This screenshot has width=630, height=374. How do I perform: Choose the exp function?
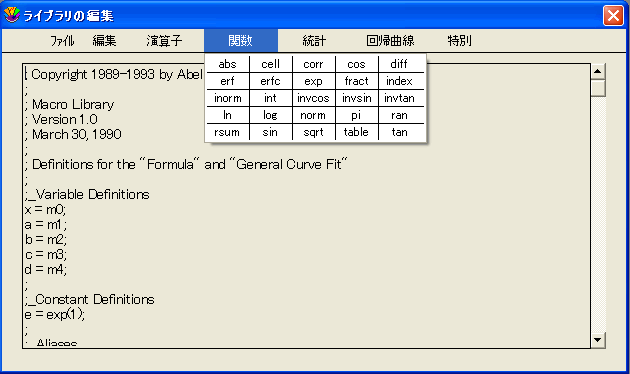tap(313, 81)
